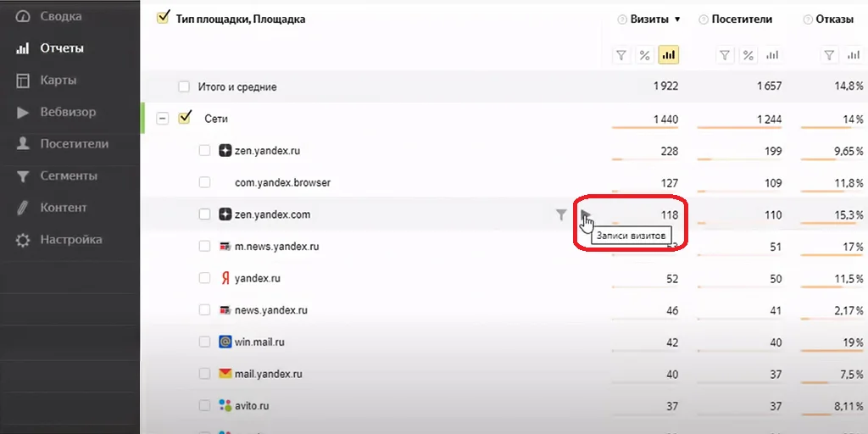Open the Посетители sidebar item
The image size is (868, 434).
[x=75, y=144]
